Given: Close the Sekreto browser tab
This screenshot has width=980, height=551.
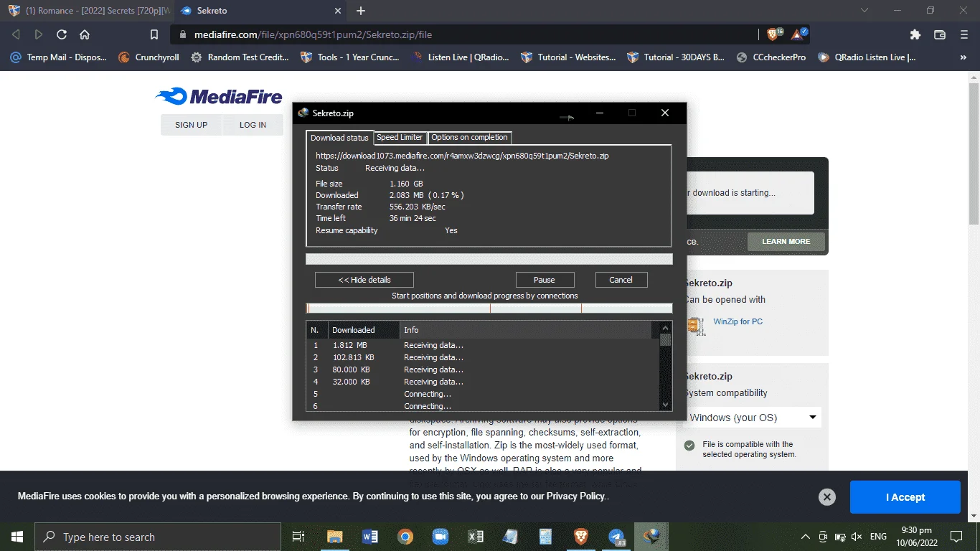Looking at the screenshot, I should 339,11.
